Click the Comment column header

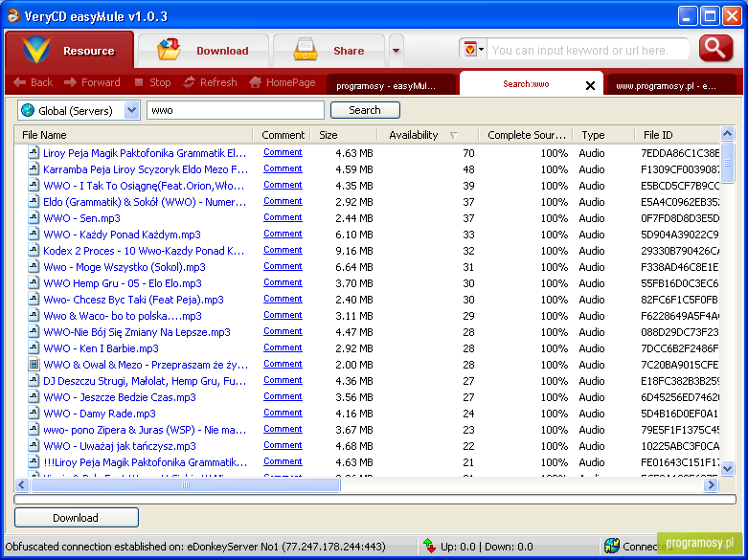pyautogui.click(x=283, y=135)
